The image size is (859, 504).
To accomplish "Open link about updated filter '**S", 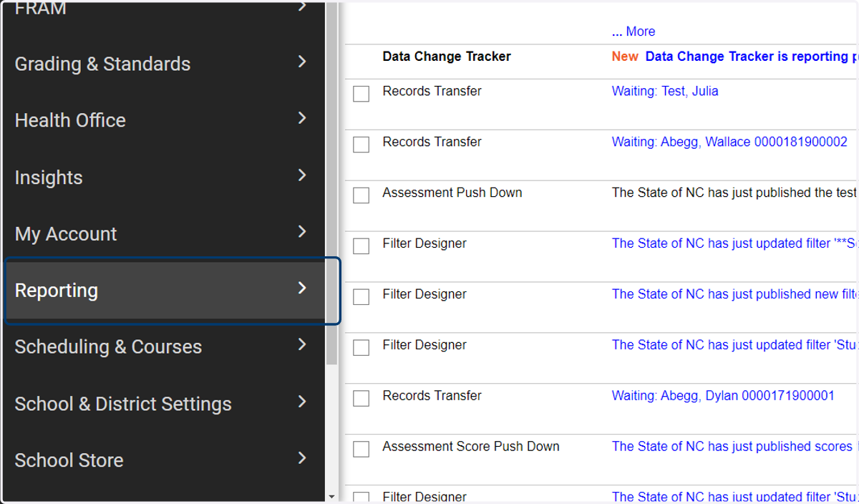I will tap(734, 243).
